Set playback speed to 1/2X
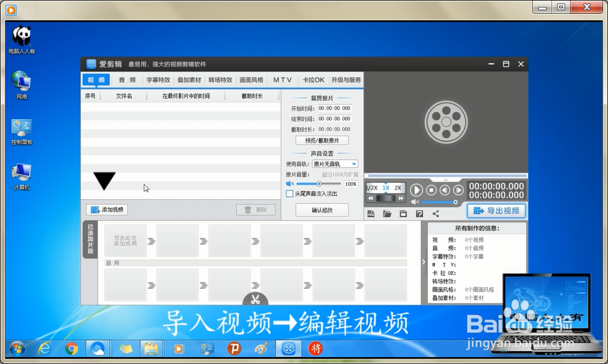This screenshot has height=364, width=608. point(372,188)
